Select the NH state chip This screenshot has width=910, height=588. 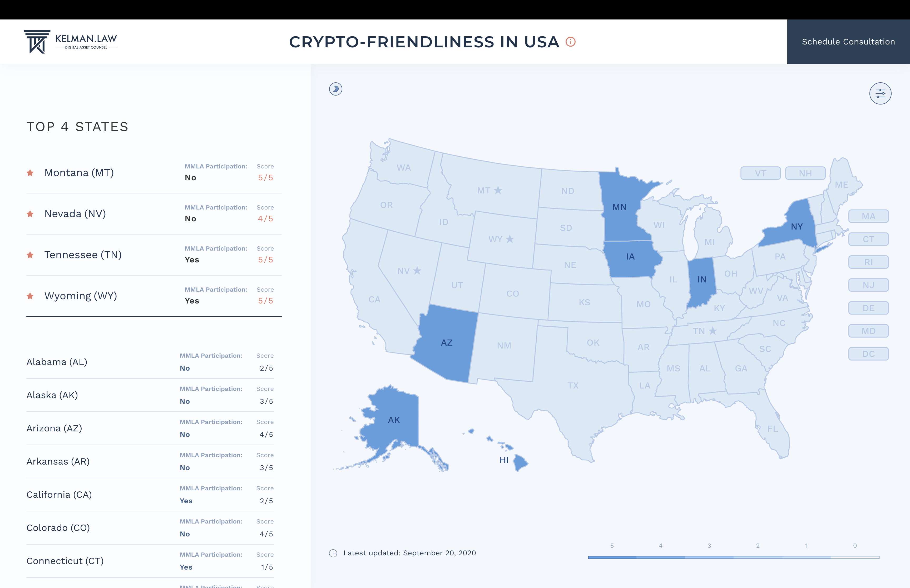(x=805, y=173)
